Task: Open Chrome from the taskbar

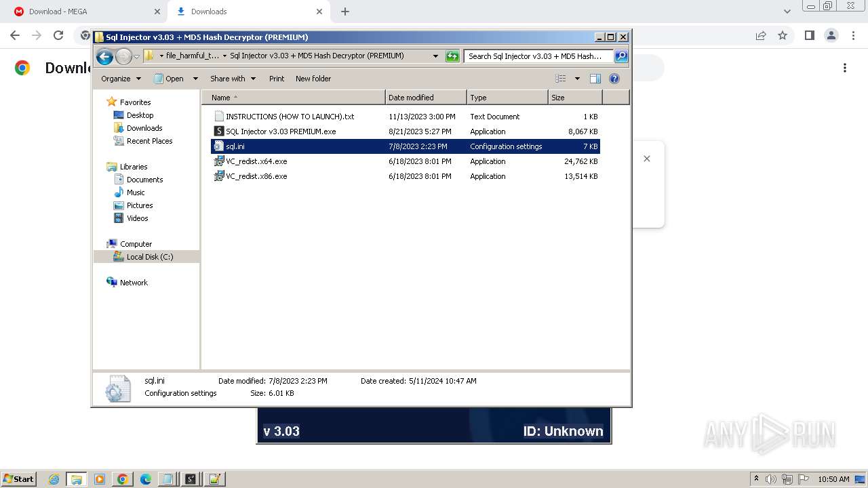Action: (123, 479)
